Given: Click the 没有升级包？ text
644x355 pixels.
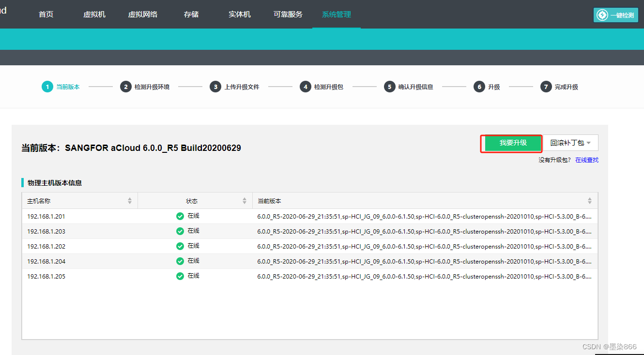Looking at the screenshot, I should click(x=555, y=160).
